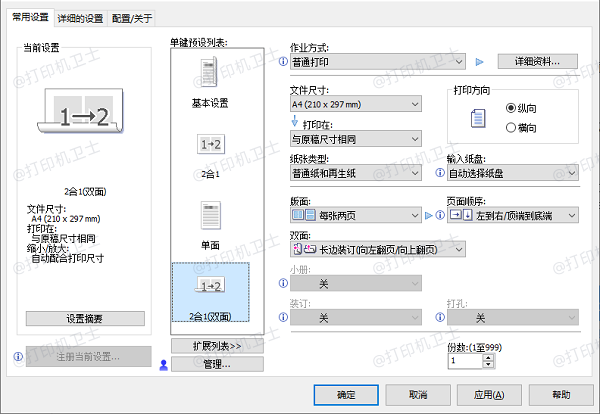Screen dimensions: 600x414
Task: Select 横向 orientation radio button
Action: [510, 127]
